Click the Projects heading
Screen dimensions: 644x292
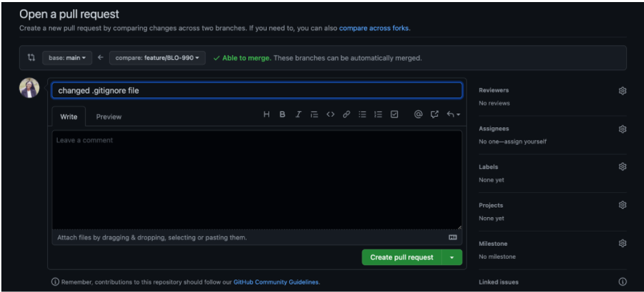(491, 205)
